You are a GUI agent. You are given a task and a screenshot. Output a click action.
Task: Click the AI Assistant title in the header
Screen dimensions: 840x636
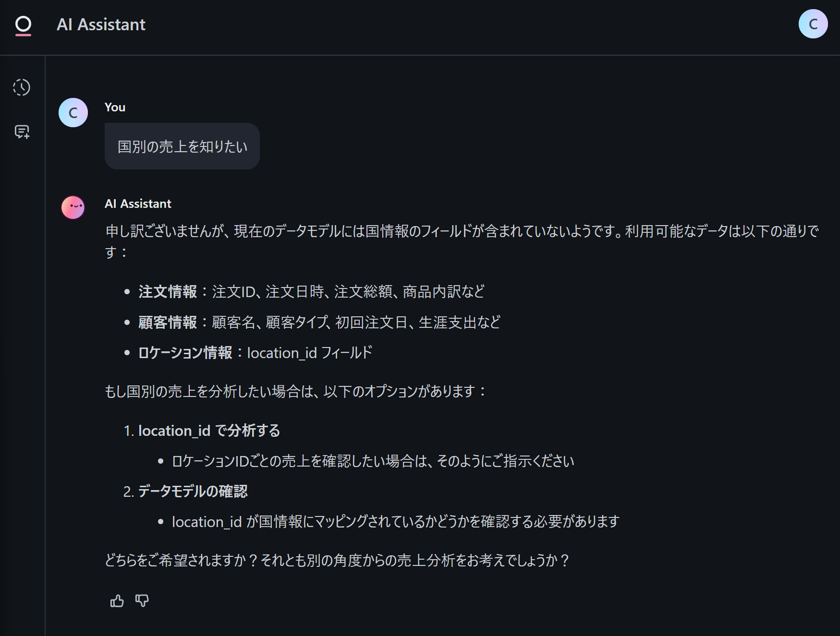click(x=101, y=24)
